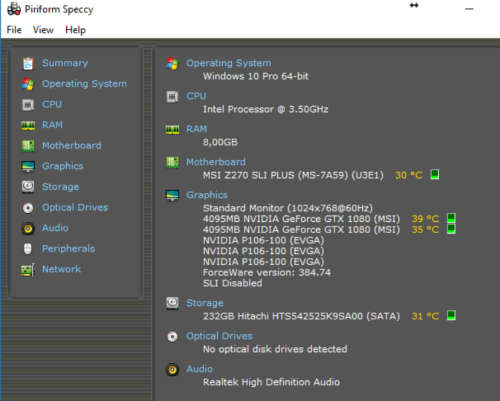Click the chip icon beside CPU heading in main panel
Viewport: 500px width, 401px height.
[172, 97]
